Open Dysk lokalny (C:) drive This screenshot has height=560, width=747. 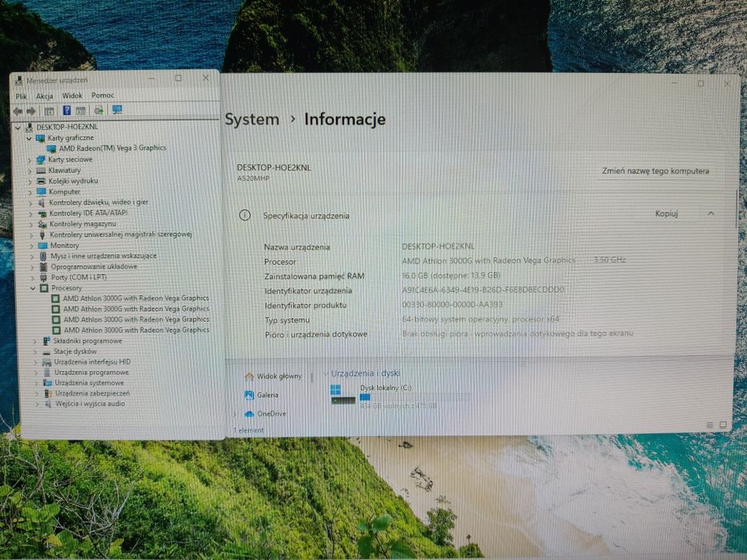(x=386, y=388)
